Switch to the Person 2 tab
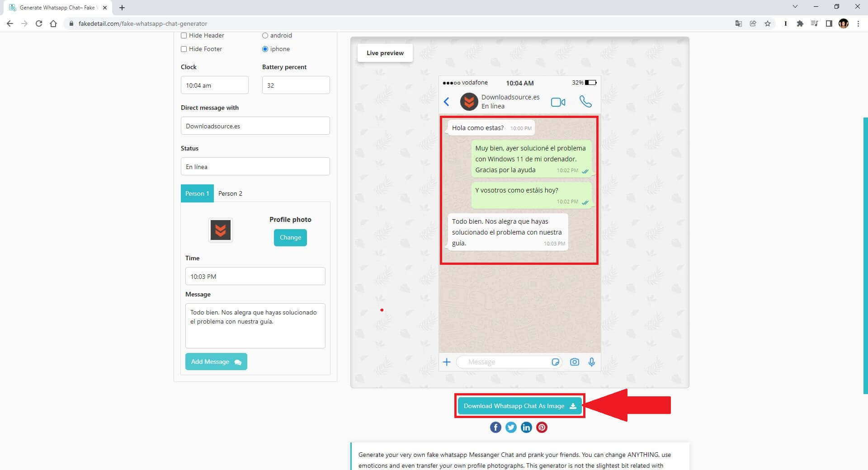Viewport: 868px width, 470px height. (230, 193)
